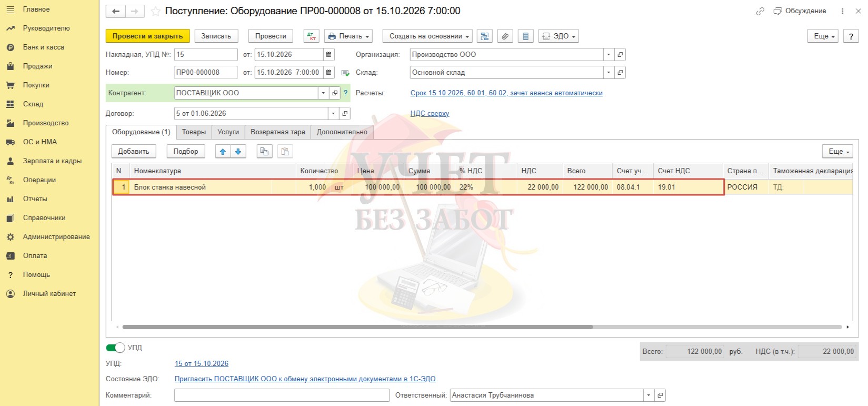Screen dimensions: 868x406
Task: Open the ЭДО dropdown menu
Action: 559,36
